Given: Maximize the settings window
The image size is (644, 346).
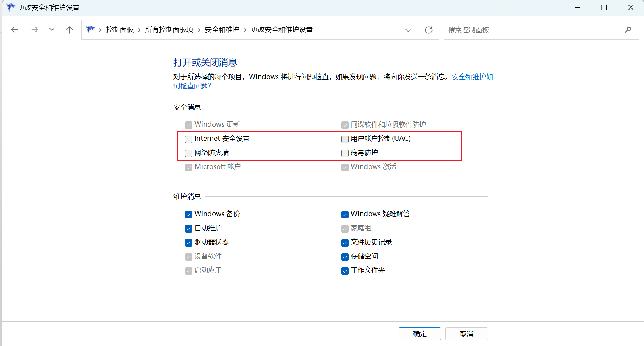Looking at the screenshot, I should tap(604, 8).
